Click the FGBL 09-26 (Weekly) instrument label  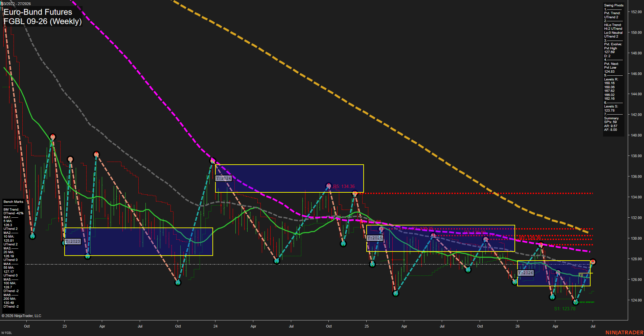tap(43, 22)
